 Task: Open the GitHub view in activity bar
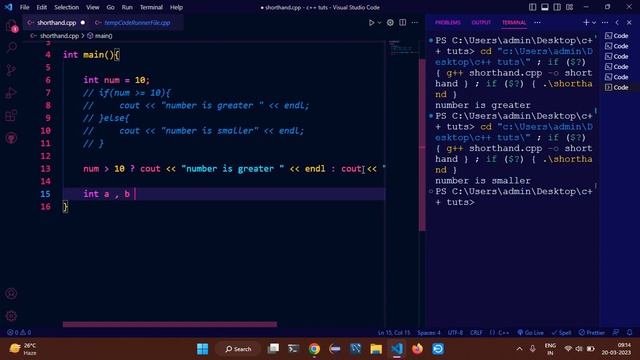point(11,138)
